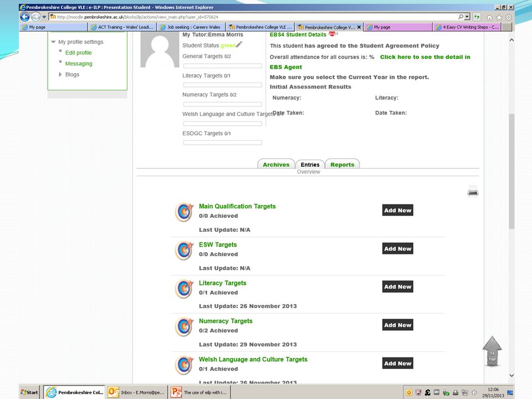Open the Messaging link
Screen dimensions: 532x399
pos(79,63)
